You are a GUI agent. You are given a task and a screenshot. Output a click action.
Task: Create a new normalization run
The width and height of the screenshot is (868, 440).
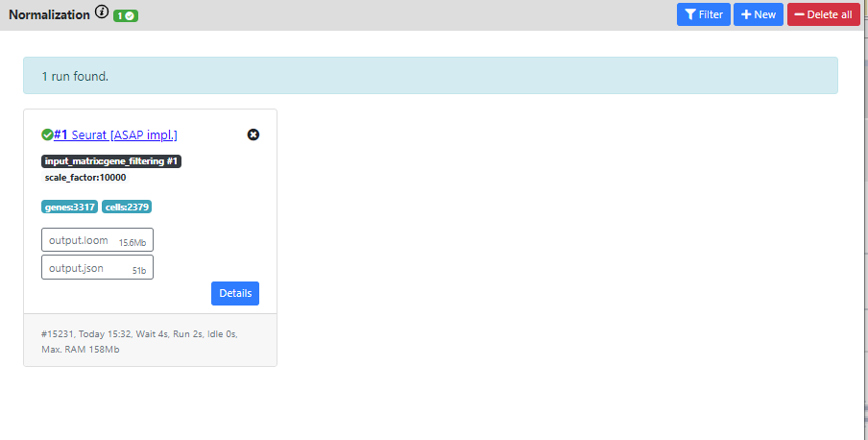[758, 14]
